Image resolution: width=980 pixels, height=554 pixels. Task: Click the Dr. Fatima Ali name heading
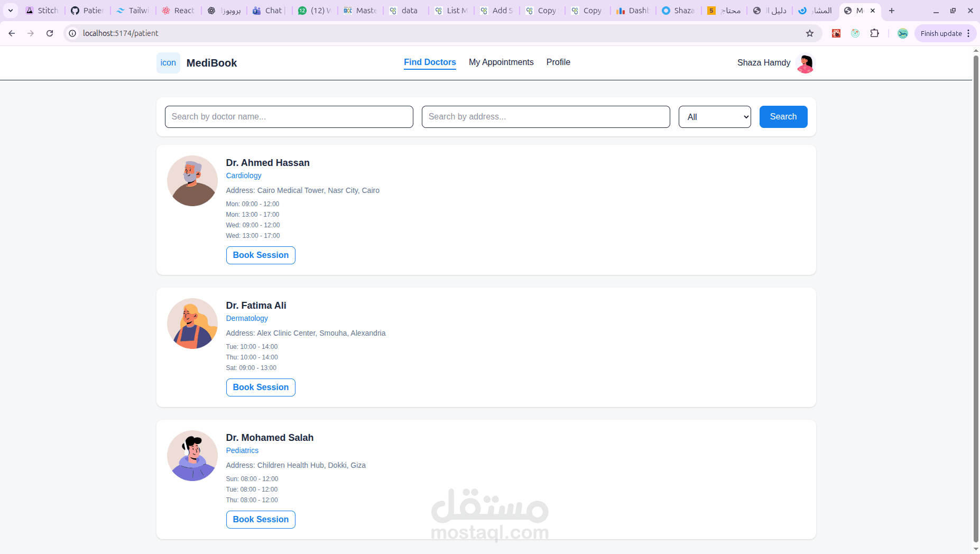256,306
